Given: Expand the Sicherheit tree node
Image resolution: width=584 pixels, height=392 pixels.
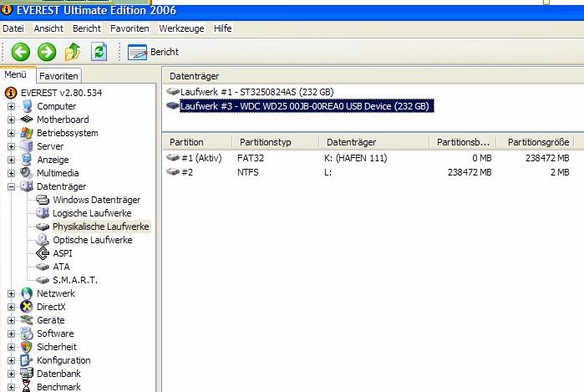Looking at the screenshot, I should [x=11, y=348].
